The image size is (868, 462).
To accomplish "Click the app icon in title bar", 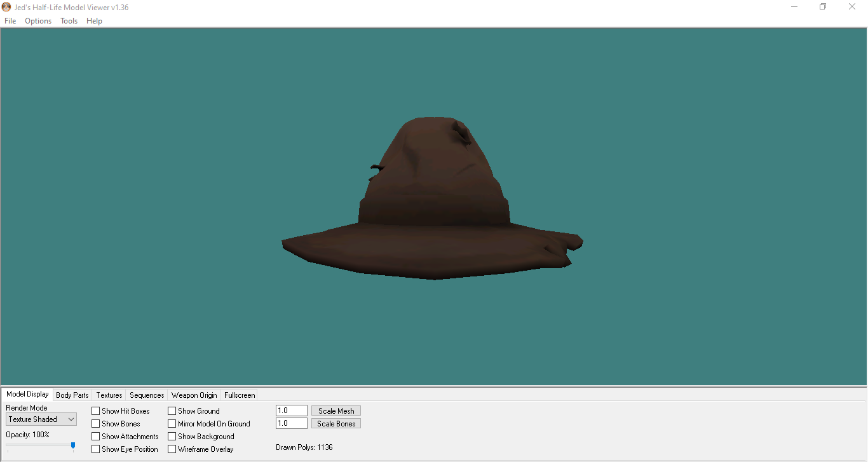I will [6, 7].
